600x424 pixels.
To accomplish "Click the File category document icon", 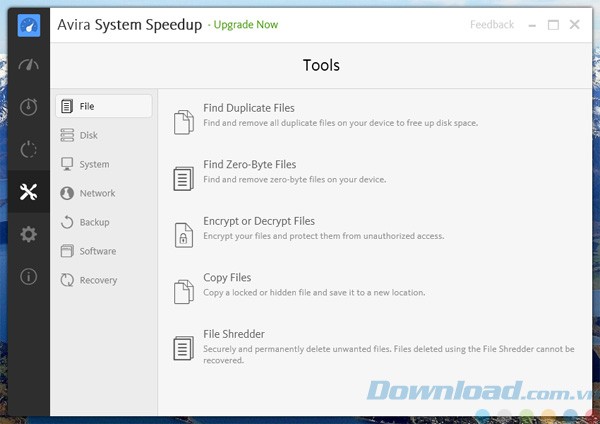I will tap(67, 106).
